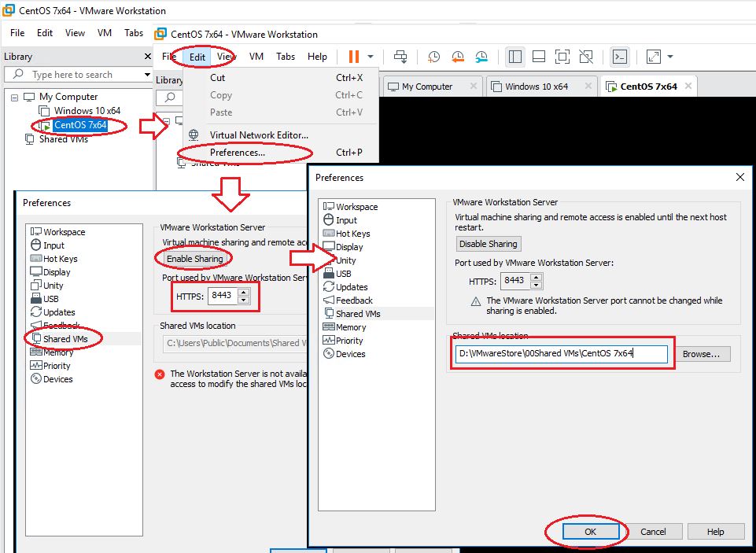Image resolution: width=756 pixels, height=553 pixels.
Task: Close the CentOS 7x64 tab
Action: point(688,87)
